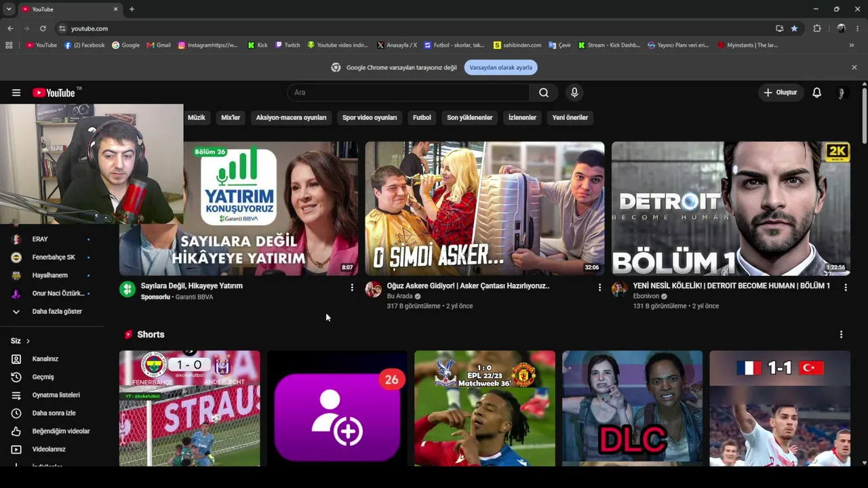Select the Aksiyon-macera oyunları chip
The image size is (868, 488).
click(291, 118)
